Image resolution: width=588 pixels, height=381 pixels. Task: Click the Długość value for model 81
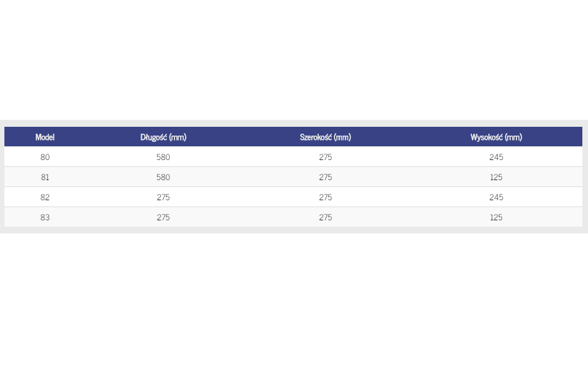(x=163, y=177)
